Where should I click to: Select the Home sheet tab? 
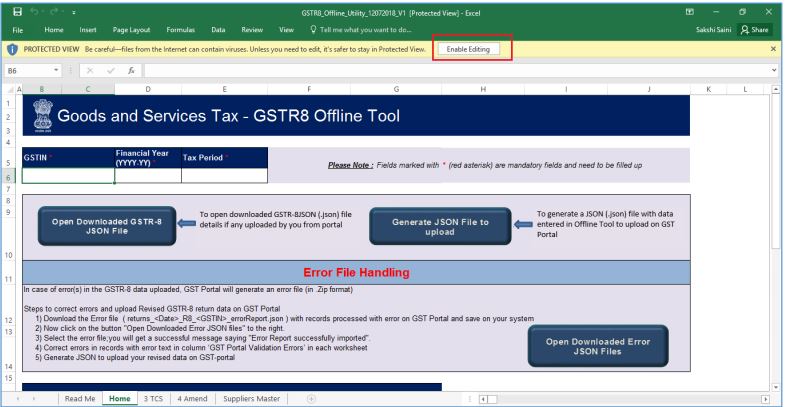click(x=119, y=398)
